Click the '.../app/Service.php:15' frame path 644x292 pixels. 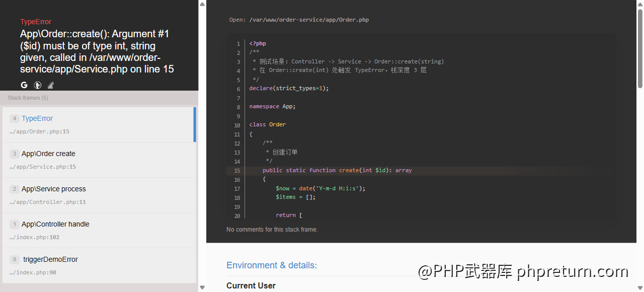43,167
